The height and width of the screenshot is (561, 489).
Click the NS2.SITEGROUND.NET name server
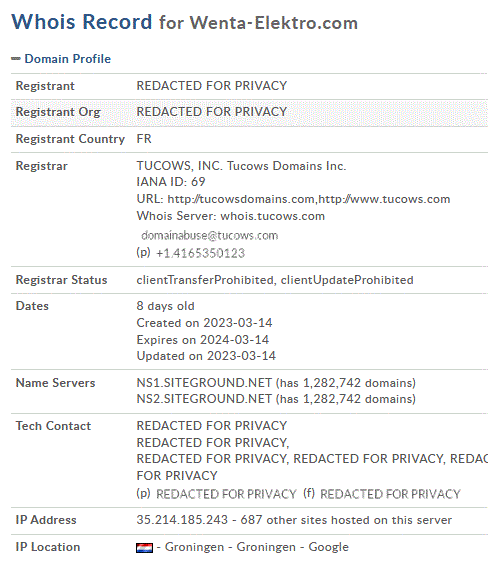(x=204, y=399)
